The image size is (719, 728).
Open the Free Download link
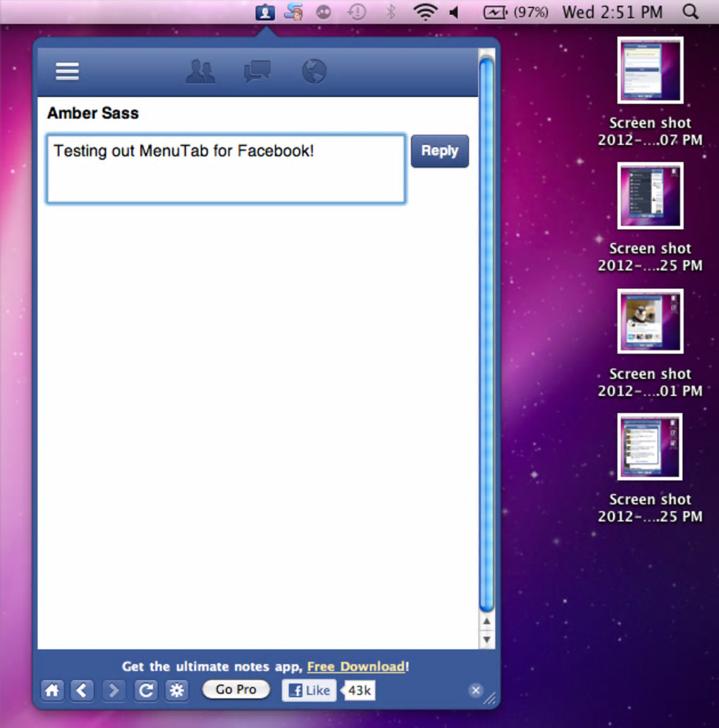point(356,666)
